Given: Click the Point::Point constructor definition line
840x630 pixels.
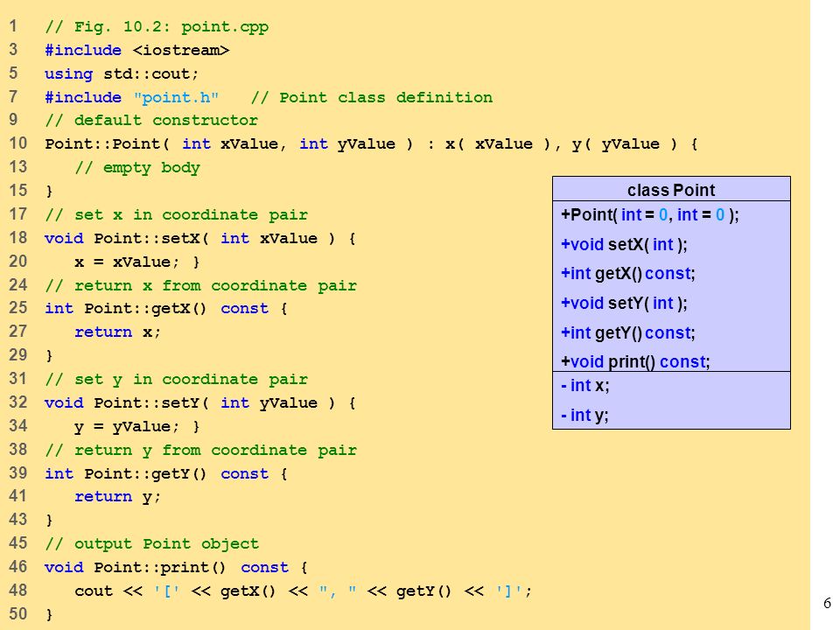Looking at the screenshot, I should tap(371, 144).
